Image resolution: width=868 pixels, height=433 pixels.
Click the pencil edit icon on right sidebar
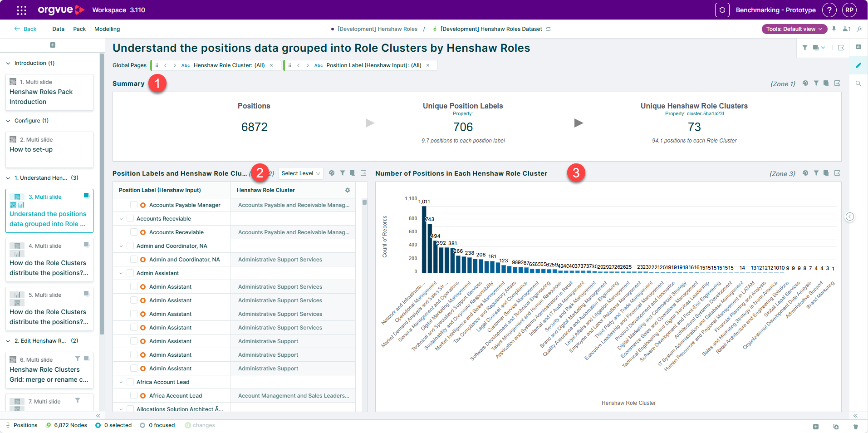click(x=858, y=65)
